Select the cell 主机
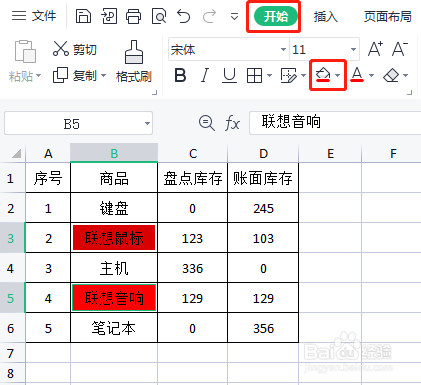The height and width of the screenshot is (385, 421). [x=114, y=268]
